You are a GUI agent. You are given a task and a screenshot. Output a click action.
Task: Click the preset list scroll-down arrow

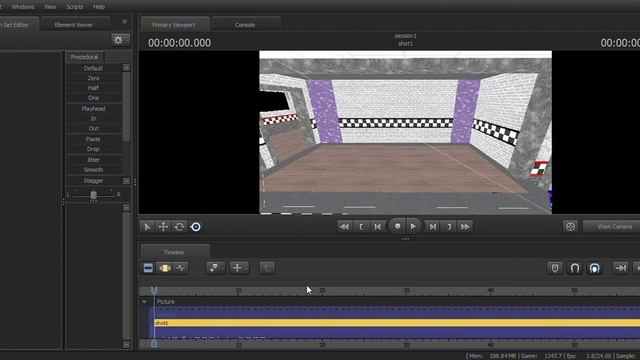tap(127, 181)
